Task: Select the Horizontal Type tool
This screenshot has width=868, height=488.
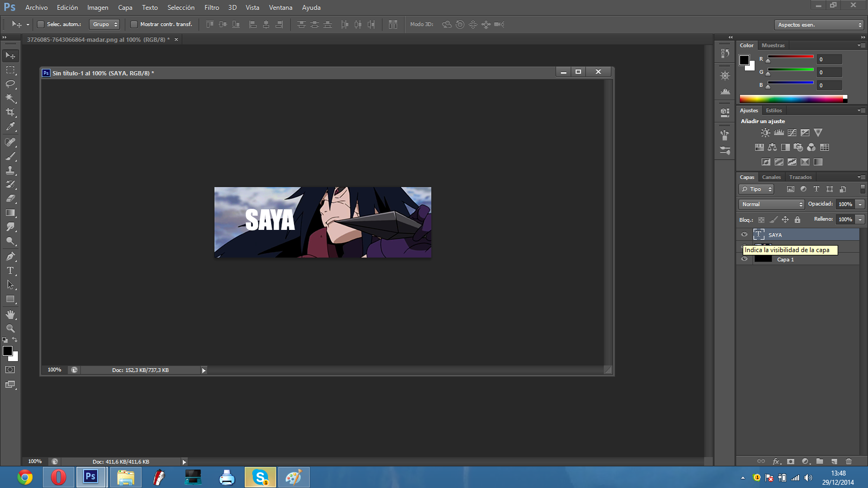Action: pyautogui.click(x=10, y=271)
